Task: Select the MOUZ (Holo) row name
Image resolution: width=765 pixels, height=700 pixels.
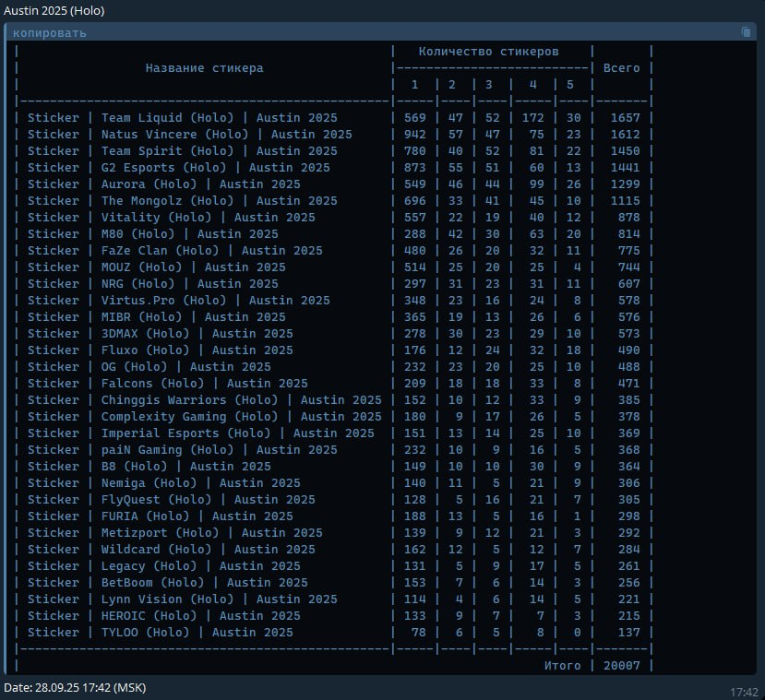Action: point(156,267)
